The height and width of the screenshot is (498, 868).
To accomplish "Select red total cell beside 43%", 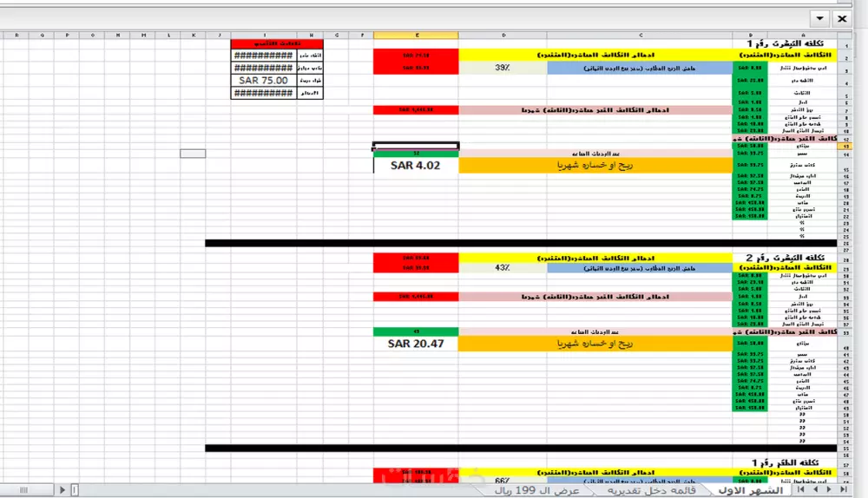I will point(416,268).
